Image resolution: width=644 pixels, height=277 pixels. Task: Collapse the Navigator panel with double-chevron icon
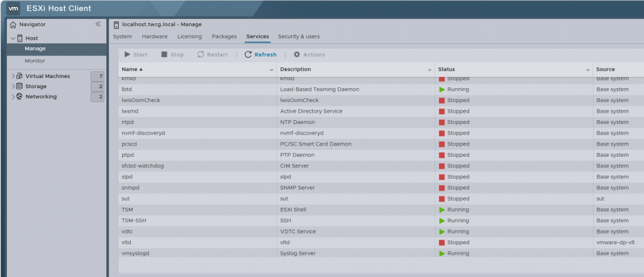(97, 24)
